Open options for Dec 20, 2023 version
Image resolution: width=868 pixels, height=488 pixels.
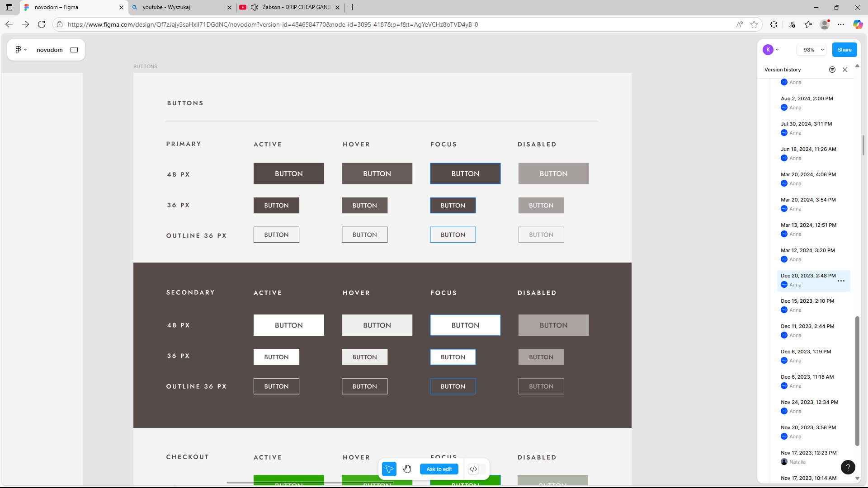coord(841,281)
